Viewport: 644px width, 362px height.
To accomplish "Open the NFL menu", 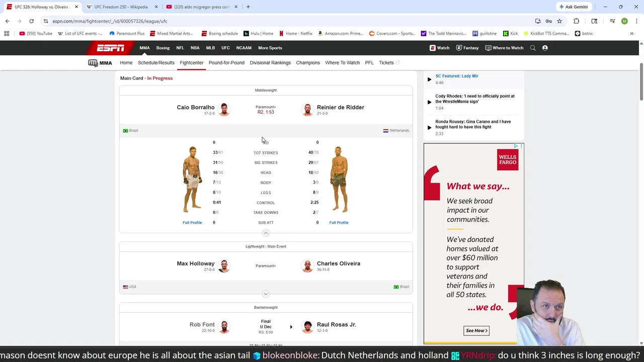I will (x=180, y=48).
